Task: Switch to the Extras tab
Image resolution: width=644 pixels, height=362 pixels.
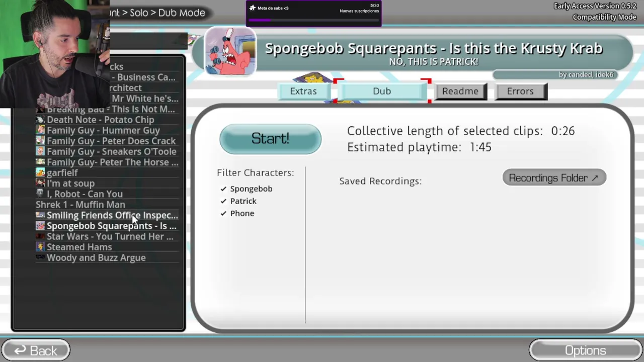Action: click(x=303, y=91)
